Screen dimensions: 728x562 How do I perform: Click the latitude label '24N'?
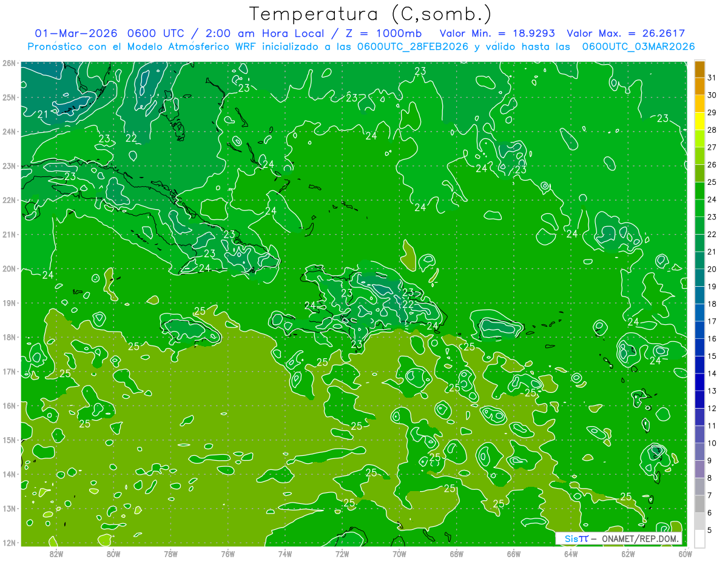point(8,132)
